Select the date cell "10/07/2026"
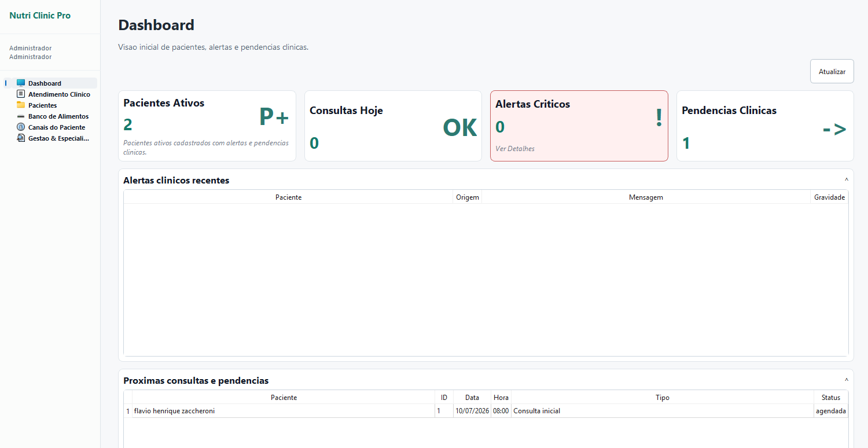The height and width of the screenshot is (448, 868). click(x=472, y=411)
